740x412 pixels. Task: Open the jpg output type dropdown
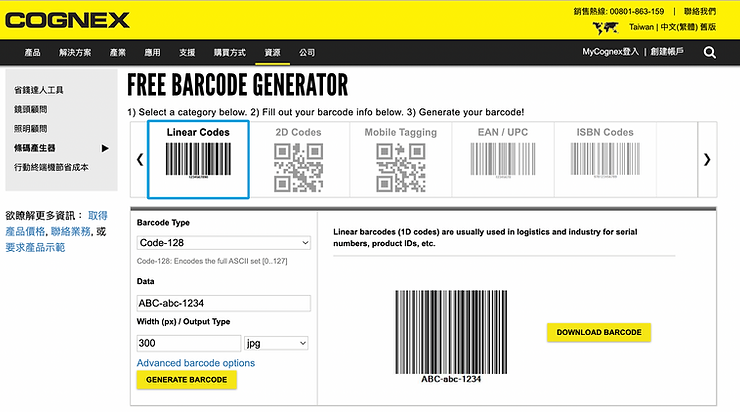276,343
